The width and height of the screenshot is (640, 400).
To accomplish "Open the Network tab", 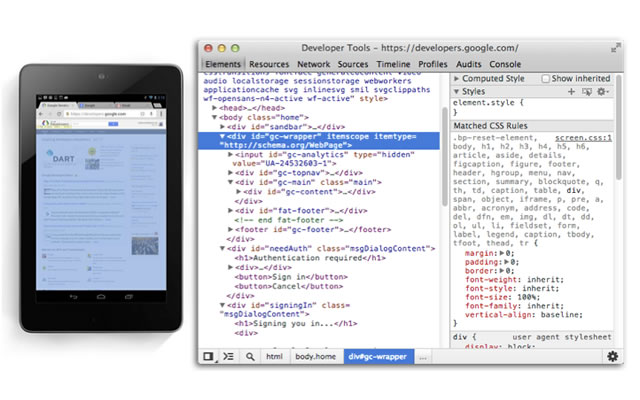I will (313, 64).
